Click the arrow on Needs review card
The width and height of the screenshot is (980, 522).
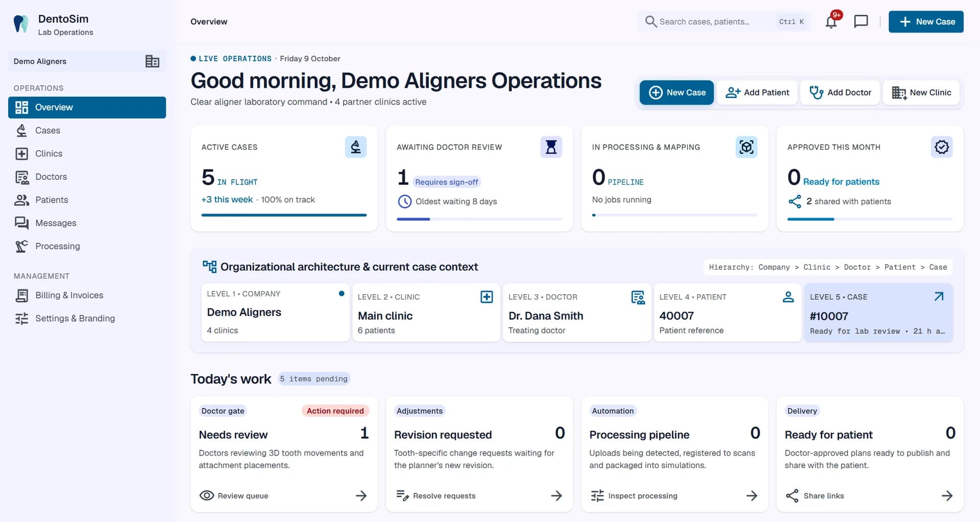pyautogui.click(x=361, y=495)
